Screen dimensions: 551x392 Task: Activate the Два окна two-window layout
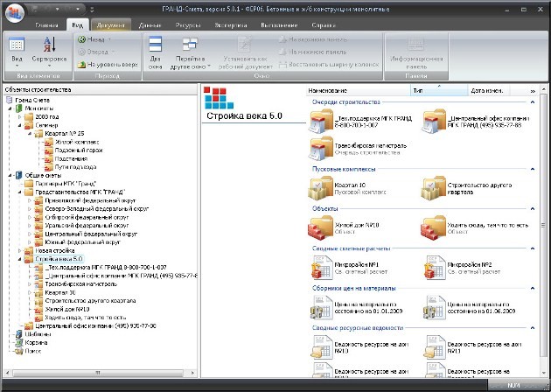pyautogui.click(x=156, y=45)
